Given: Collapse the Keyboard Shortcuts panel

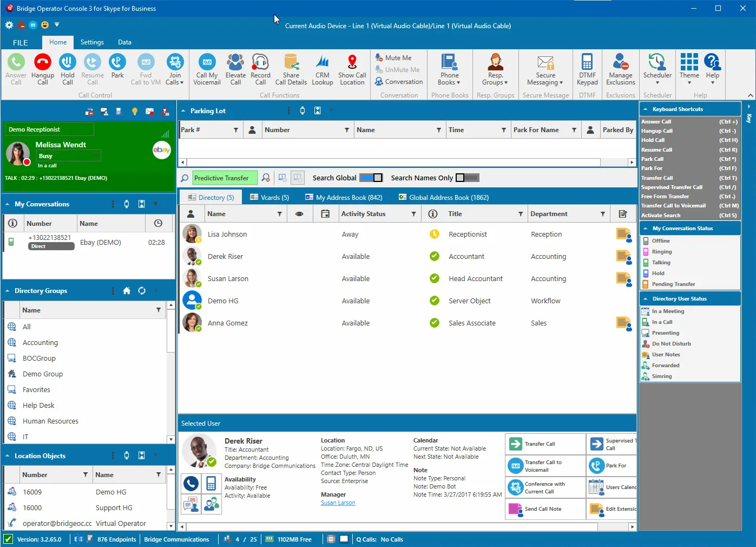Looking at the screenshot, I should [x=645, y=109].
